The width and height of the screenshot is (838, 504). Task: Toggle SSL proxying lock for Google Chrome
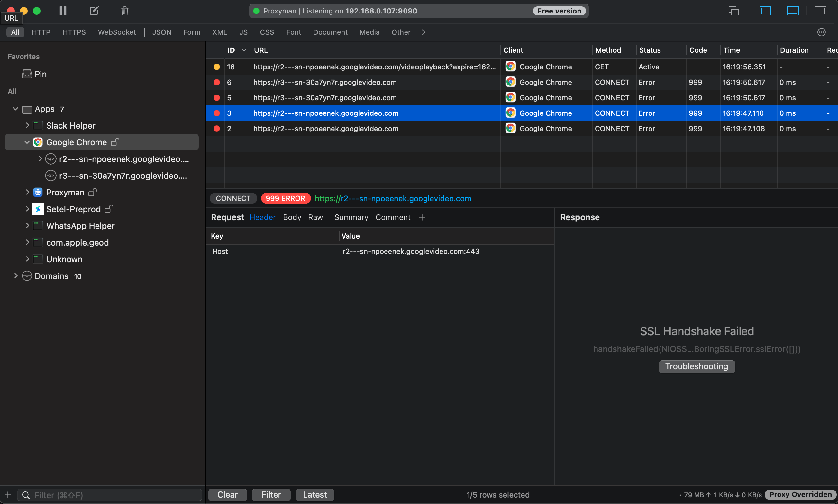click(x=115, y=142)
